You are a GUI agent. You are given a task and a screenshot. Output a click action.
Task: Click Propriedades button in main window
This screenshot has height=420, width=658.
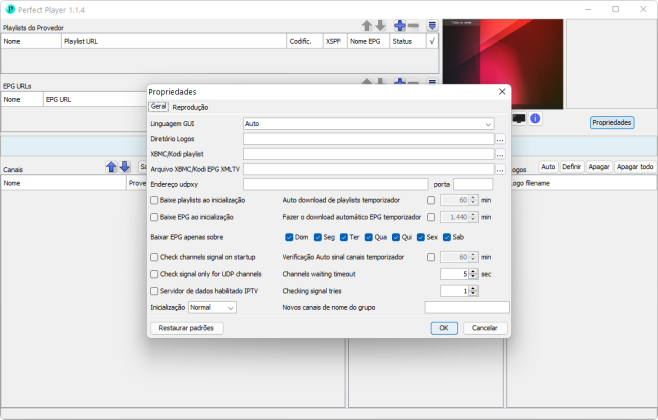(612, 123)
